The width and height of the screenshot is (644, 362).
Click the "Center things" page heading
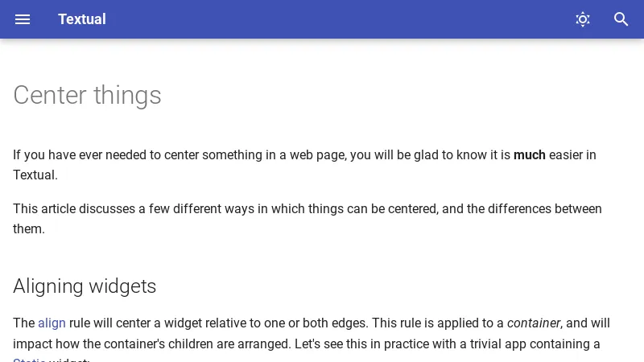coord(87,95)
